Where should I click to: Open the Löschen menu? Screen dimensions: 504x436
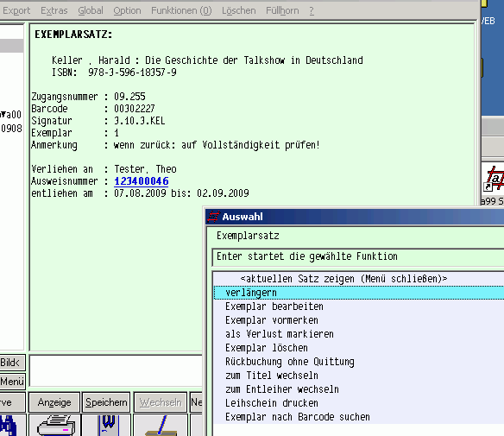[238, 10]
